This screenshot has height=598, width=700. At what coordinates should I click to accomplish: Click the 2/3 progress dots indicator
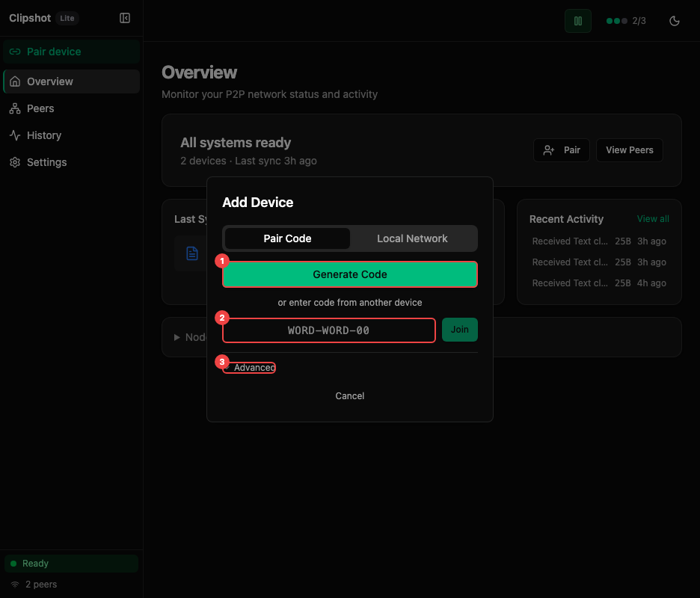pyautogui.click(x=625, y=21)
